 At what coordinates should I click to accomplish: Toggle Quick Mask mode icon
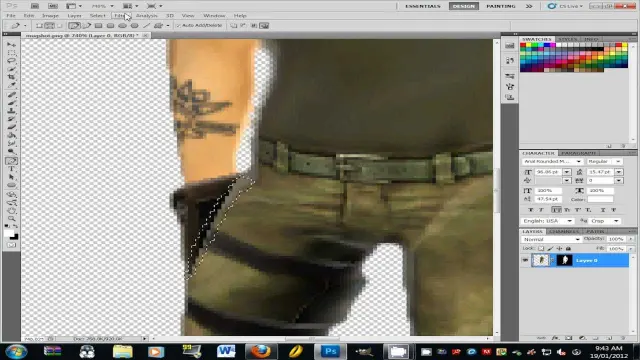coord(11,245)
